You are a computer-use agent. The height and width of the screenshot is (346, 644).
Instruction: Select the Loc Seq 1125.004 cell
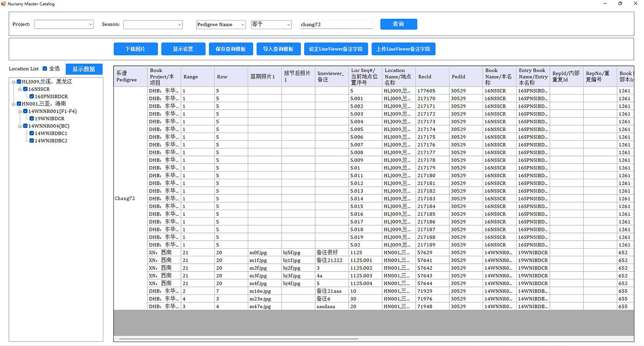(x=365, y=283)
